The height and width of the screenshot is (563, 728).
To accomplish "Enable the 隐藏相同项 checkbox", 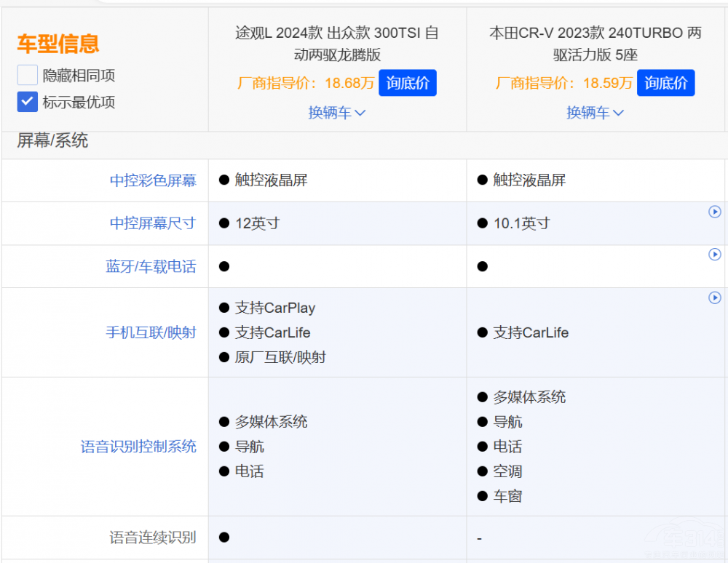I will tap(28, 75).
